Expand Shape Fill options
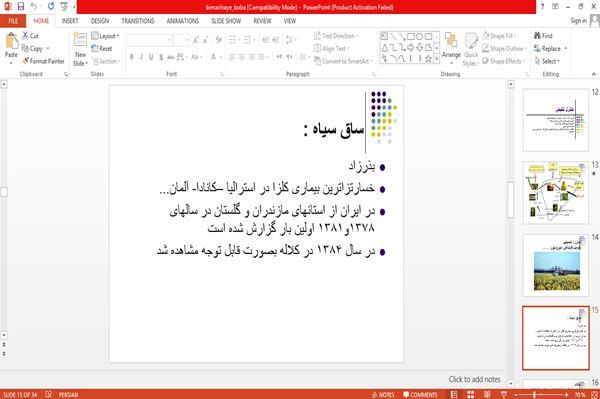The height and width of the screenshot is (399, 600). (x=499, y=36)
